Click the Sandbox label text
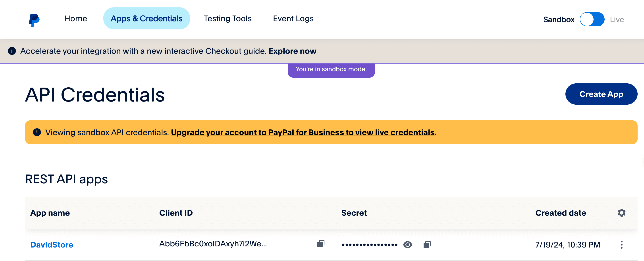This screenshot has width=644, height=261. (559, 19)
